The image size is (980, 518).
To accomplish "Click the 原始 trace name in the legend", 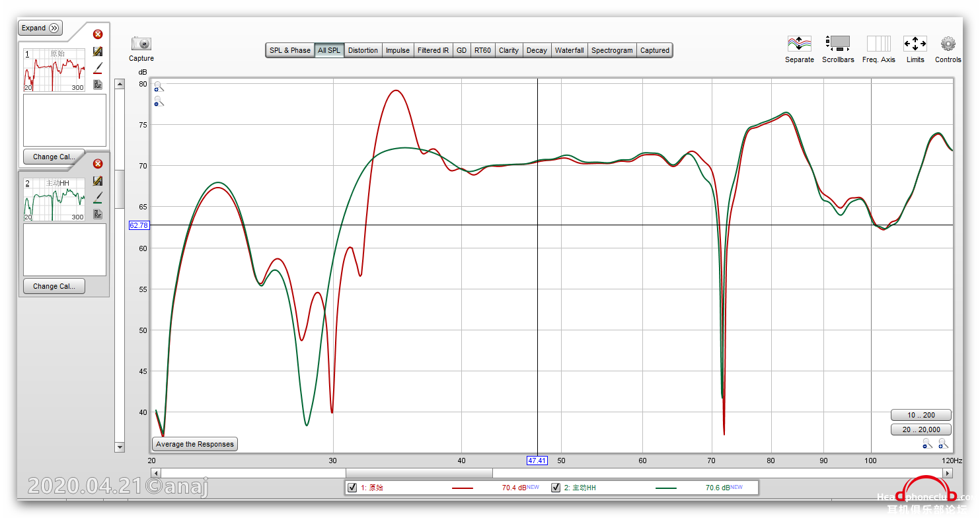I will coord(376,488).
